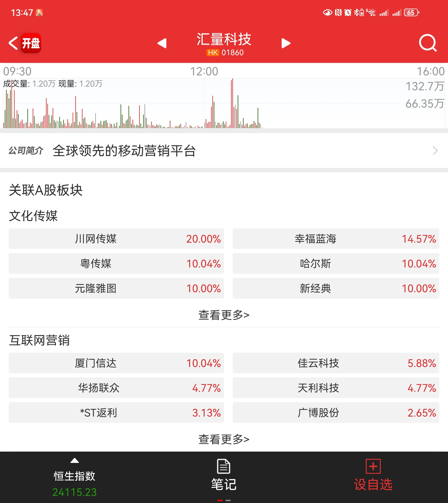This screenshot has width=448, height=503.
Task: Select the 文化传媒 sector heading
Action: click(x=33, y=216)
